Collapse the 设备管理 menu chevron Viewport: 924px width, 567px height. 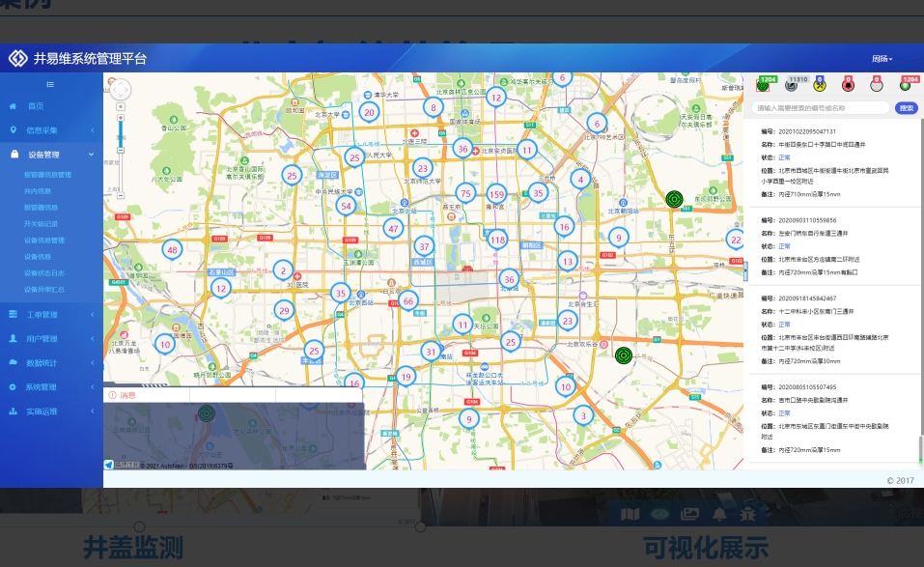click(92, 155)
